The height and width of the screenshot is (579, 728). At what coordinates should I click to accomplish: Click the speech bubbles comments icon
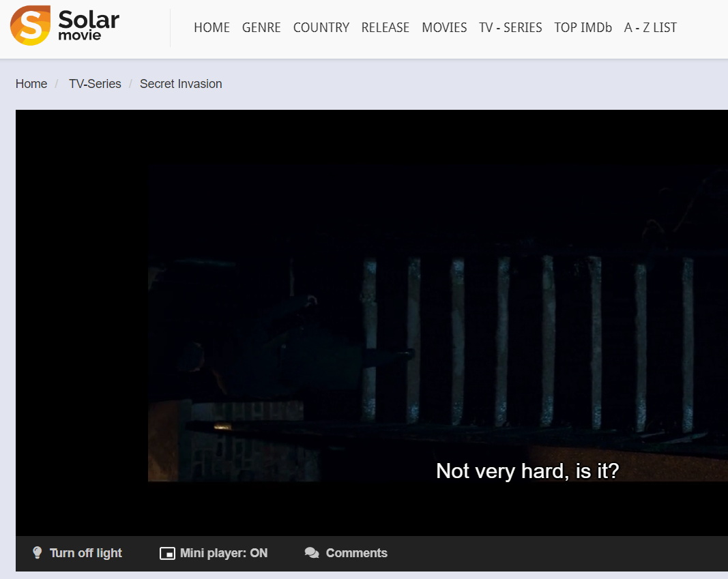312,553
